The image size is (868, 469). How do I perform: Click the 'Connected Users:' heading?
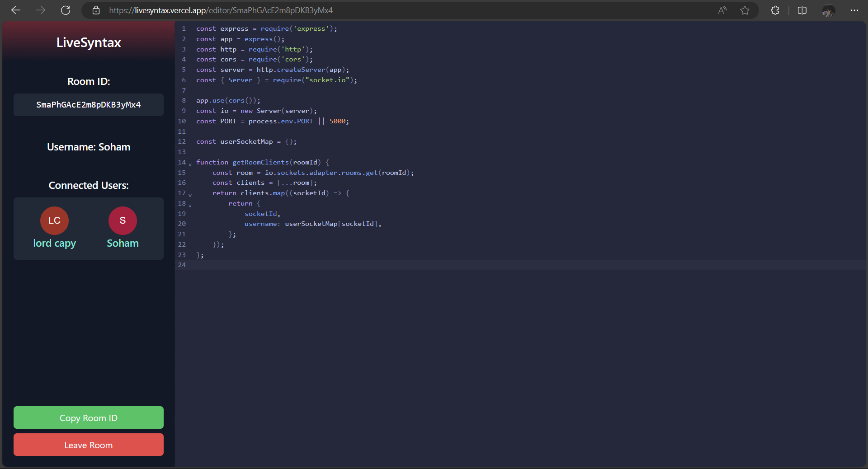89,185
